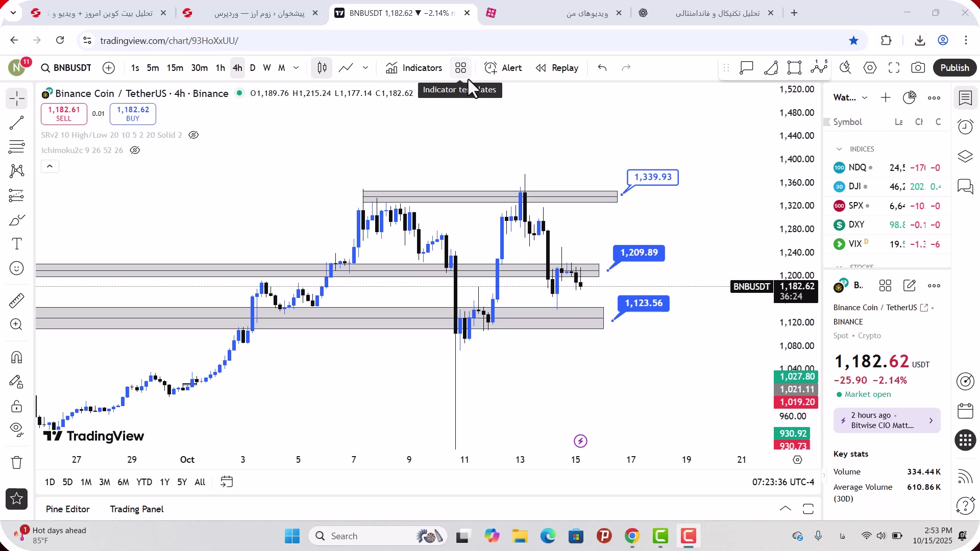
Task: Open the economic calendar panel icon
Action: coord(965,411)
